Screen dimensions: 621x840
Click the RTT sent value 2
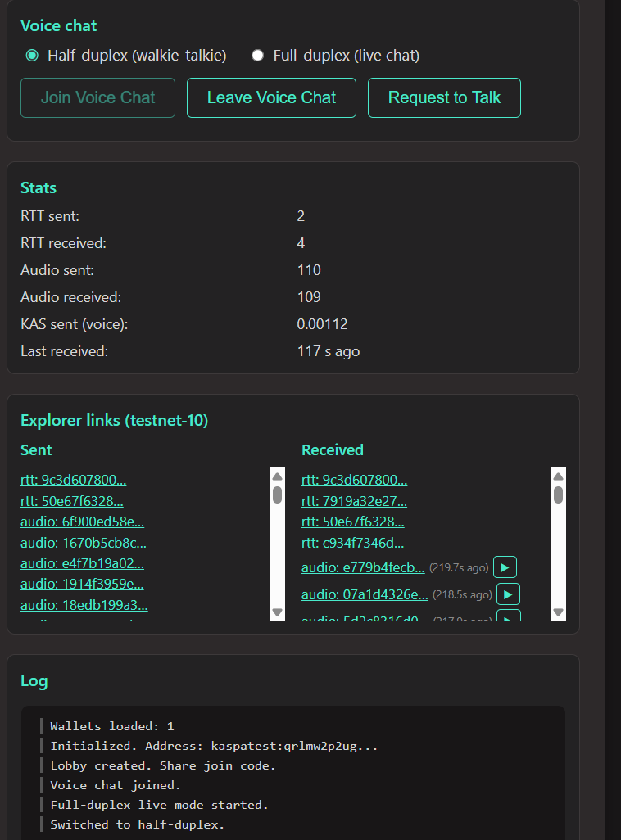click(x=301, y=216)
